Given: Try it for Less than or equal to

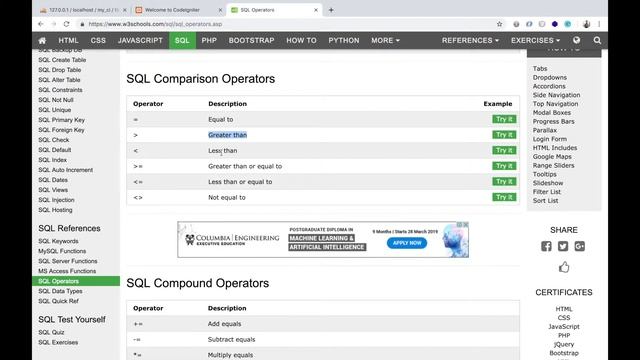Looking at the screenshot, I should (504, 181).
